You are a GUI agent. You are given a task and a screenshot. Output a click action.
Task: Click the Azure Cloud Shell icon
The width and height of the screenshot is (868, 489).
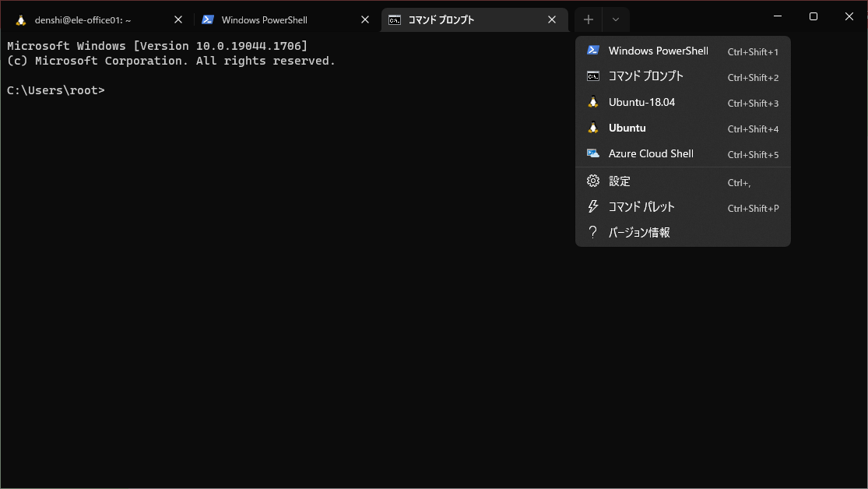click(593, 153)
